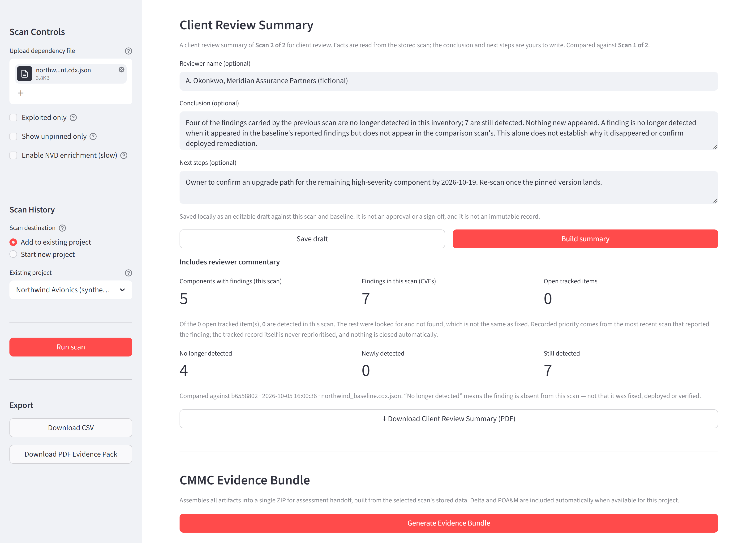Click into the Next steps text area

[x=449, y=187]
